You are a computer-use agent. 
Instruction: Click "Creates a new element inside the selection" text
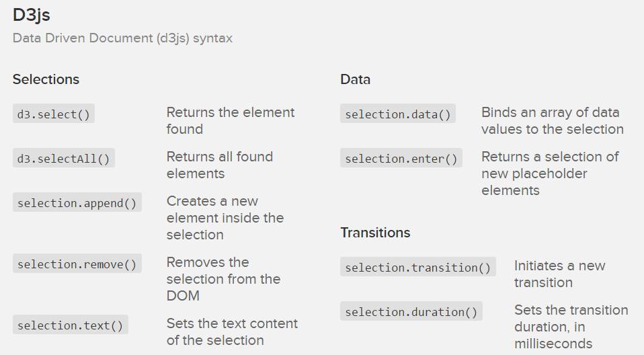[x=225, y=218]
